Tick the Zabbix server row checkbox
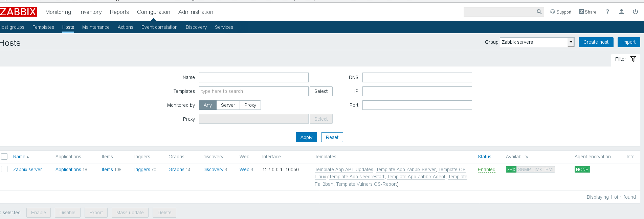The height and width of the screenshot is (219, 644). [x=4, y=169]
